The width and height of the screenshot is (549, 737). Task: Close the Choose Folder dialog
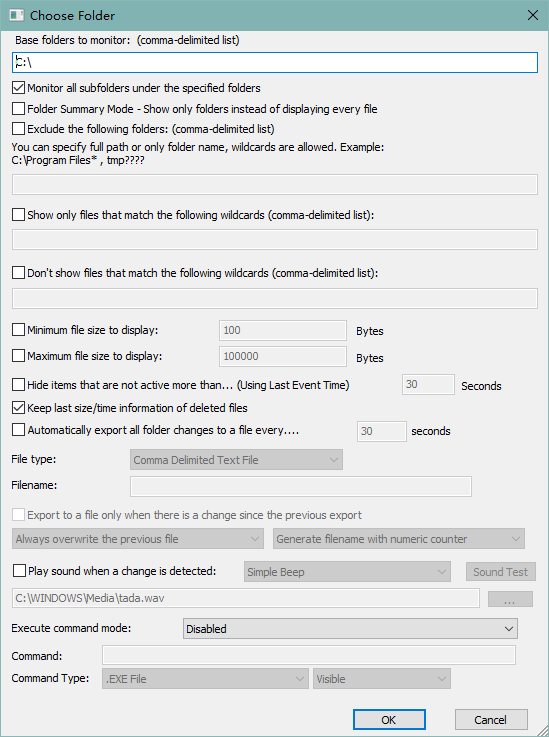point(533,15)
